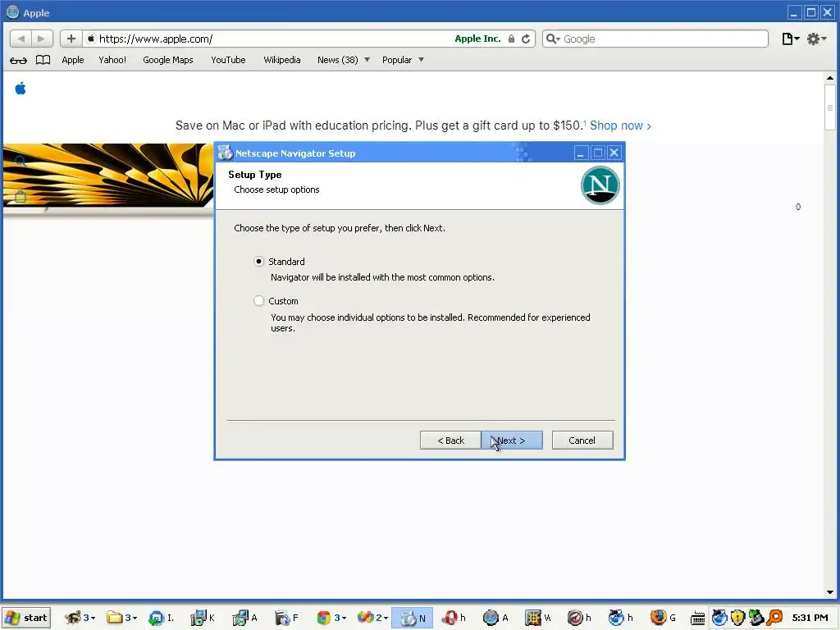Follow the Shop now link
Image resolution: width=840 pixels, height=630 pixels.
[x=620, y=126]
